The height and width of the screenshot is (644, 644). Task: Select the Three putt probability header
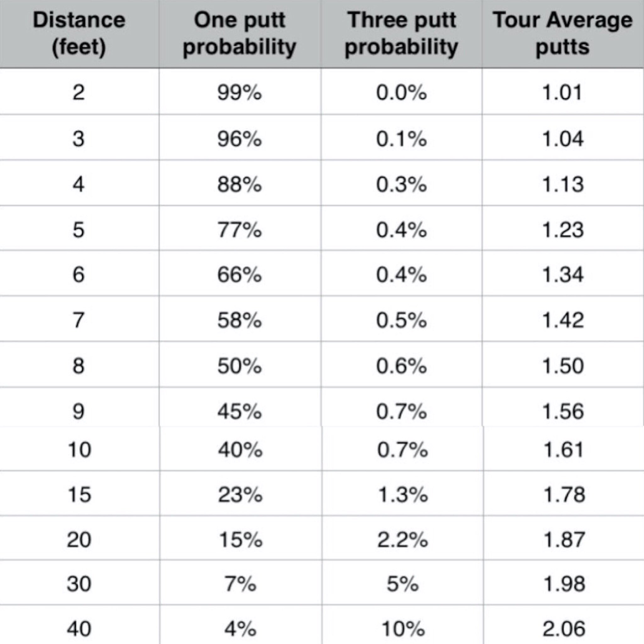tap(401, 33)
